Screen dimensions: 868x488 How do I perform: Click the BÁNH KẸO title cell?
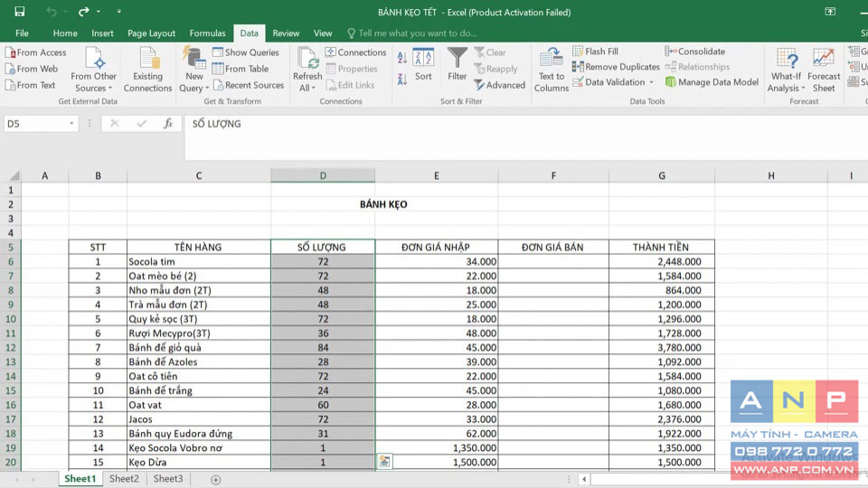383,204
